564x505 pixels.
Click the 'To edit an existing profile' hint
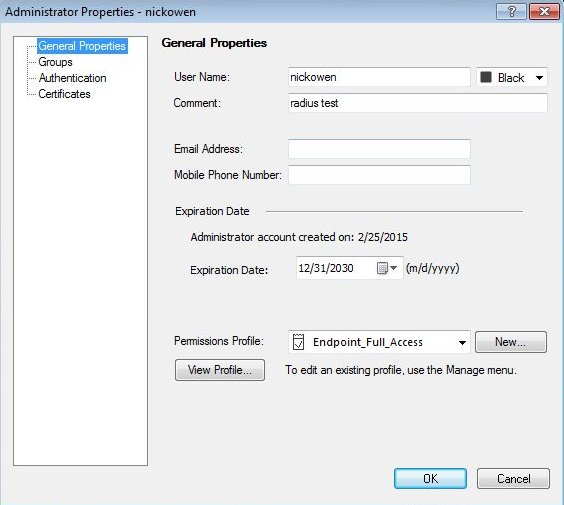pyautogui.click(x=401, y=370)
